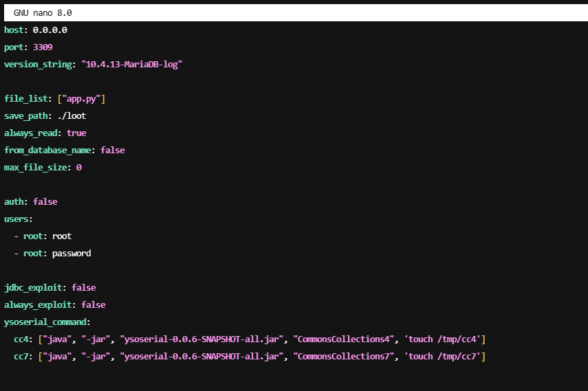Click the 'touch /tmp/cc4' command string

coord(442,339)
